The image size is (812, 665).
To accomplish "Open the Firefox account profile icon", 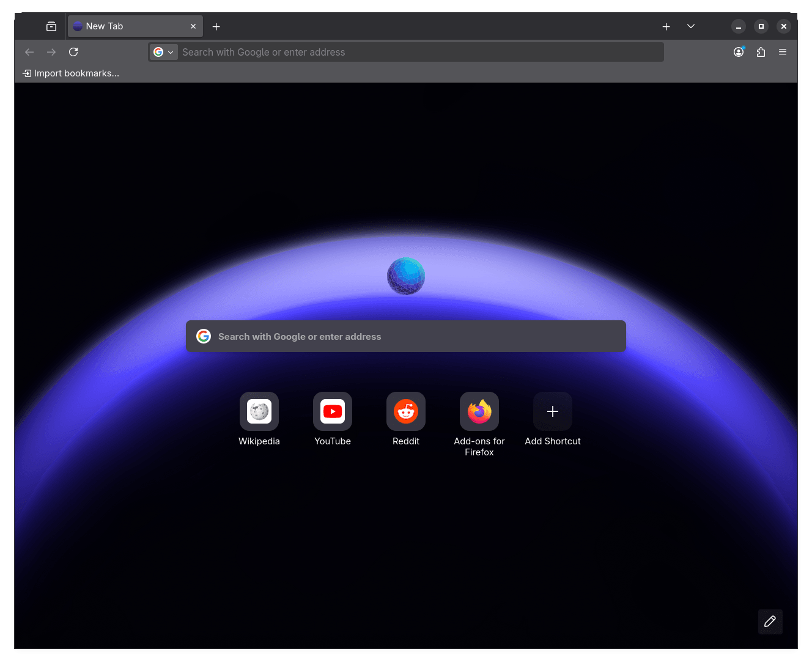I will click(x=739, y=52).
